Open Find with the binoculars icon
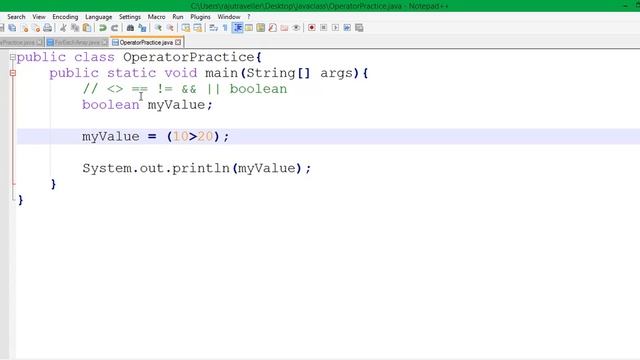Screen dimensions: 640x360 click(x=130, y=28)
